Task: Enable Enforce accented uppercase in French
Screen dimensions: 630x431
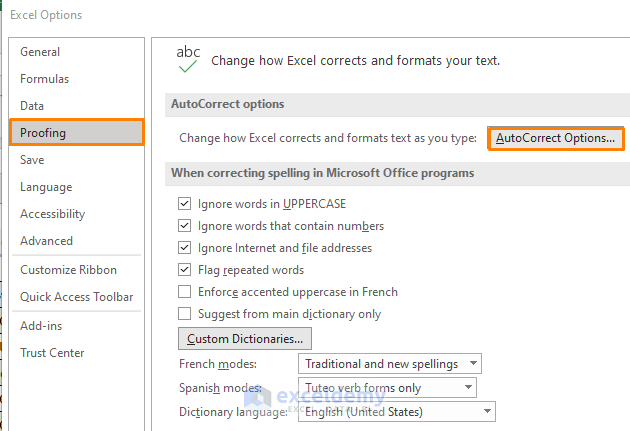Action: 184,292
